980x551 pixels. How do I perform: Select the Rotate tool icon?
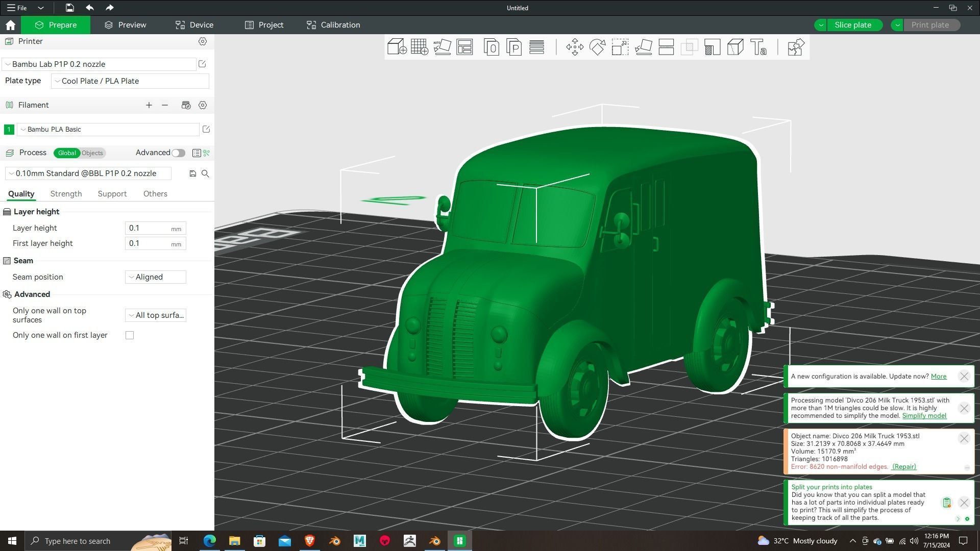pos(597,47)
